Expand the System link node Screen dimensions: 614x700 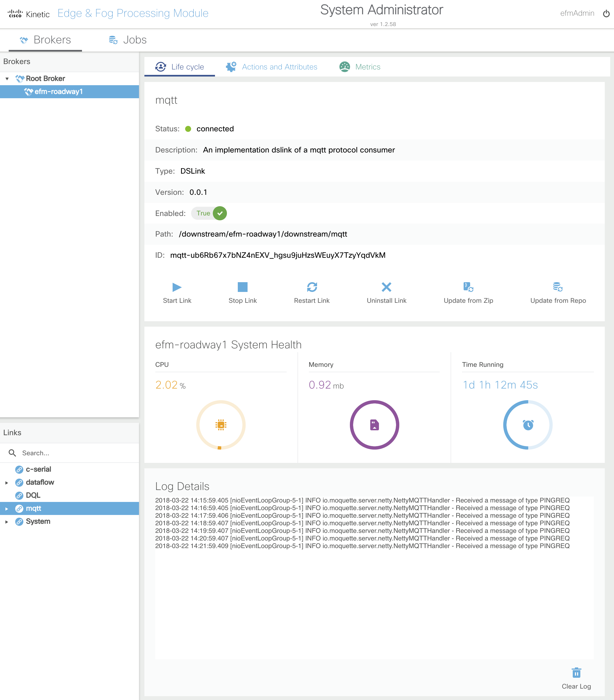[x=7, y=522]
